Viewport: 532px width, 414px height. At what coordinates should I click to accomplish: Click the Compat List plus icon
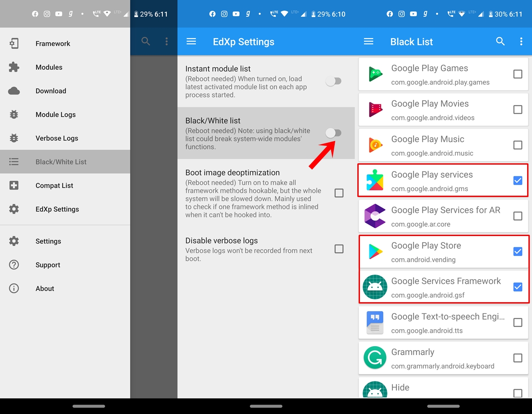pyautogui.click(x=14, y=185)
